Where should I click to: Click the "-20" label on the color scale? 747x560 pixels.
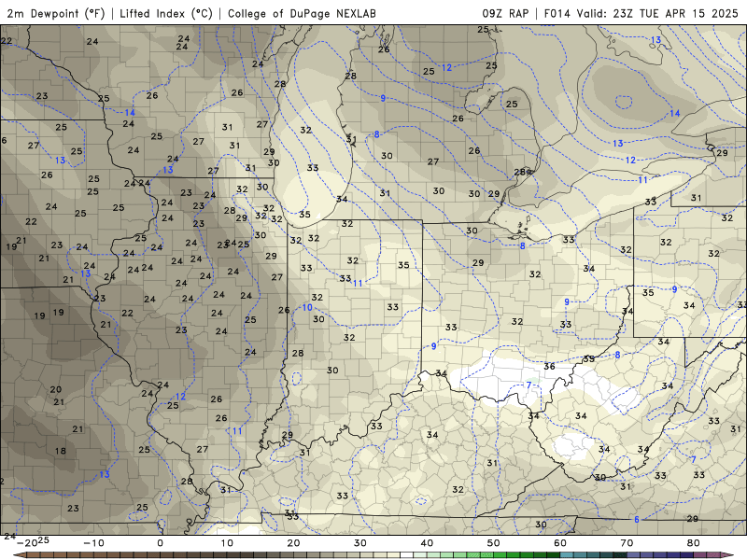click(27, 543)
